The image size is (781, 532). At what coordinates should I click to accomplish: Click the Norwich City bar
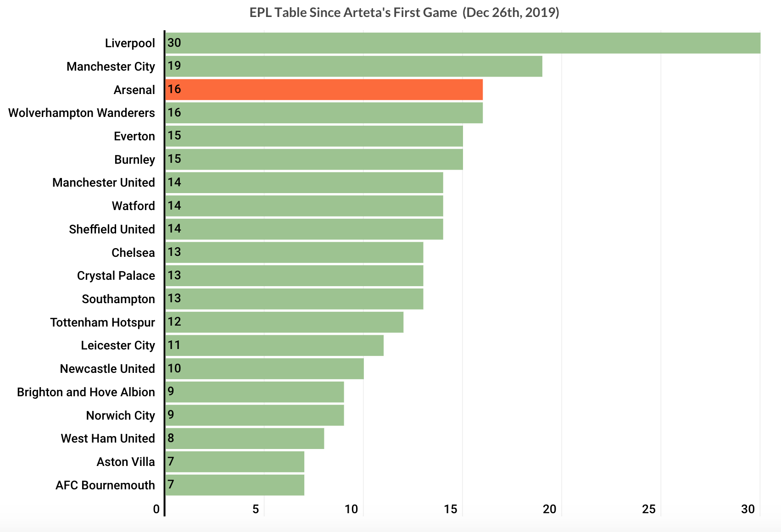point(255,415)
